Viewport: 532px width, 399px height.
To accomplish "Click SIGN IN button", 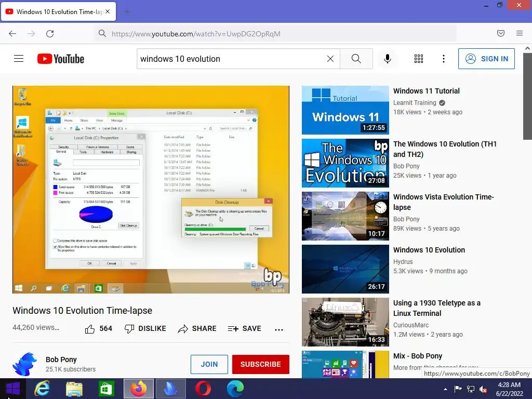I will point(486,59).
